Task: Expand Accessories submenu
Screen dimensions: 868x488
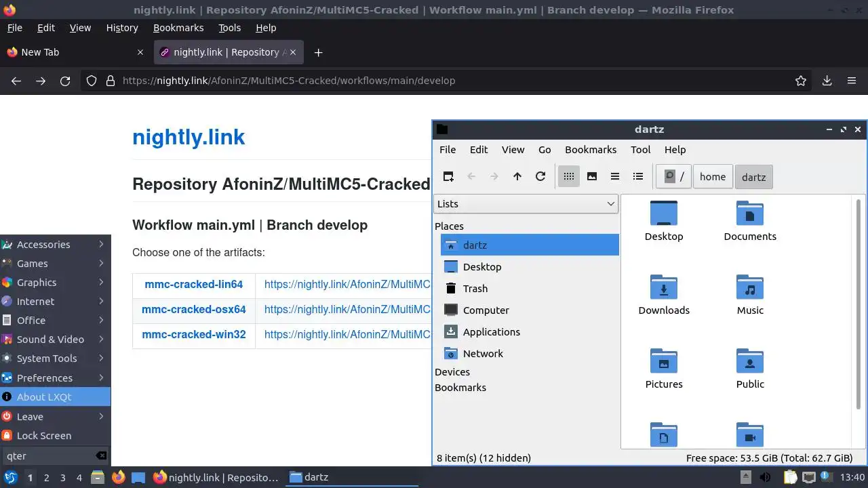Action: click(55, 244)
